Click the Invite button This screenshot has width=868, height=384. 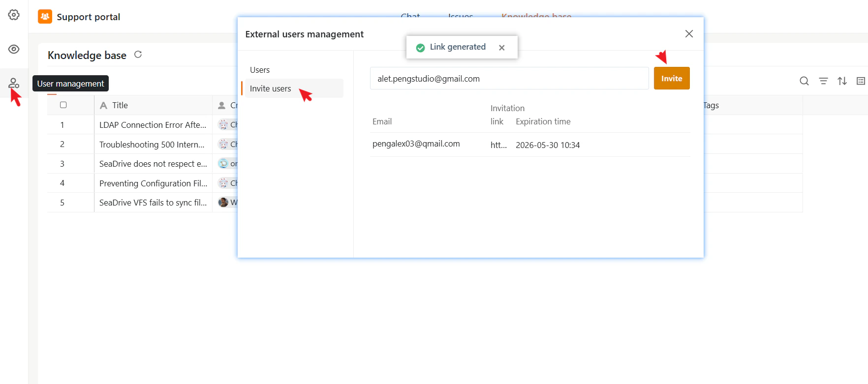(672, 78)
